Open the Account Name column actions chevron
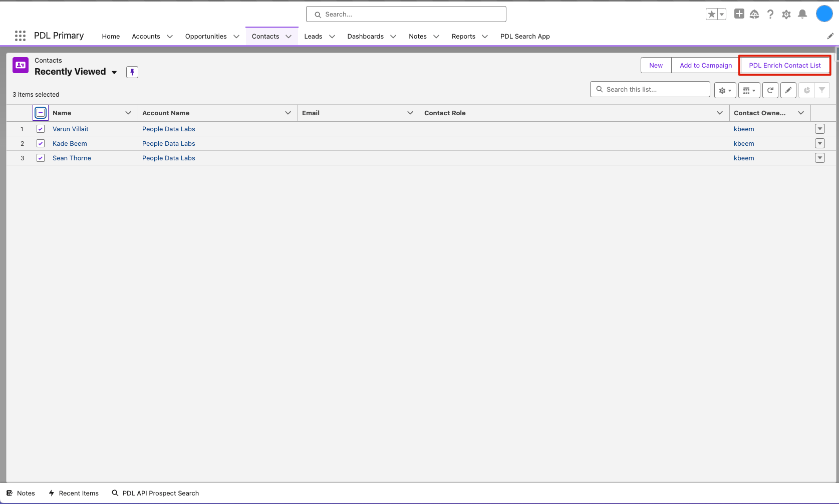The width and height of the screenshot is (839, 504). pyautogui.click(x=288, y=113)
